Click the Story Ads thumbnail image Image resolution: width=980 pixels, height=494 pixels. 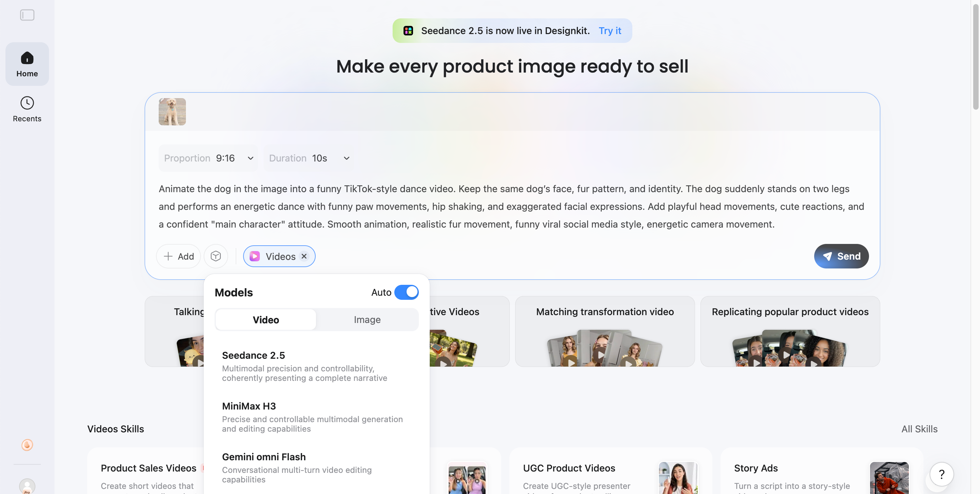pyautogui.click(x=889, y=478)
